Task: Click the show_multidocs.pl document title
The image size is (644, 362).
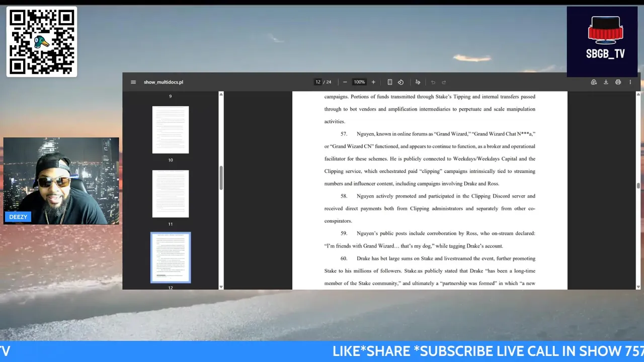Action: pyautogui.click(x=164, y=82)
